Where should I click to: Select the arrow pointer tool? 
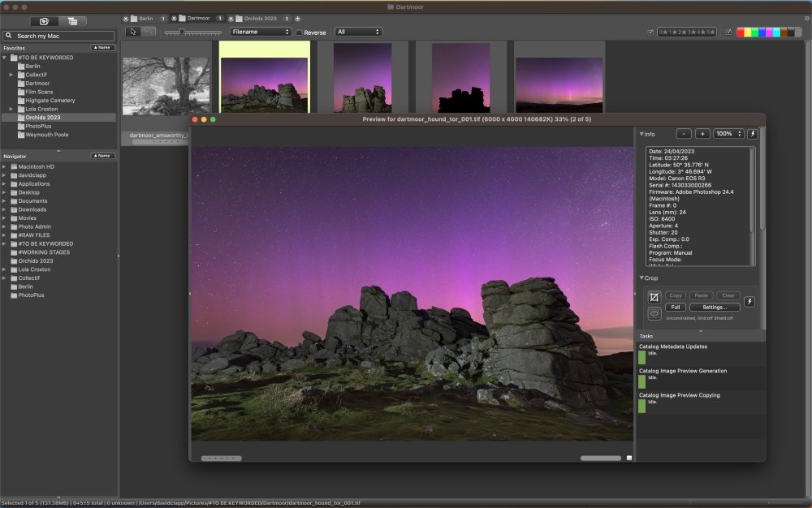[133, 32]
